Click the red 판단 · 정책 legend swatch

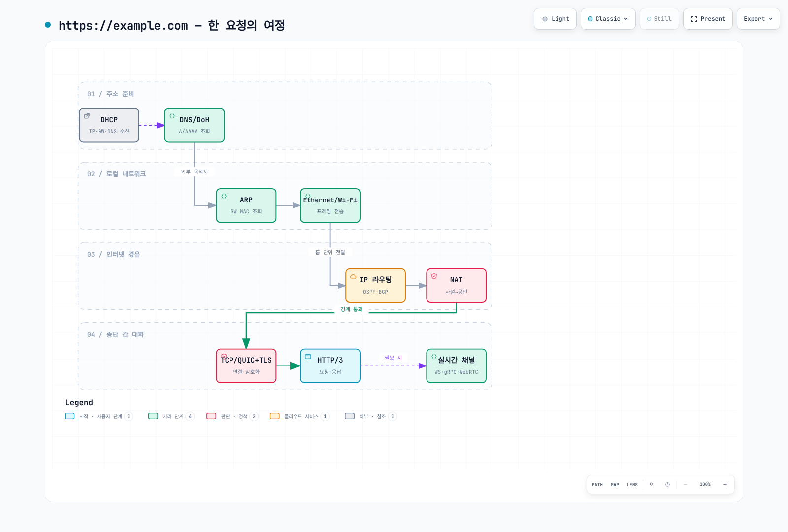(211, 416)
